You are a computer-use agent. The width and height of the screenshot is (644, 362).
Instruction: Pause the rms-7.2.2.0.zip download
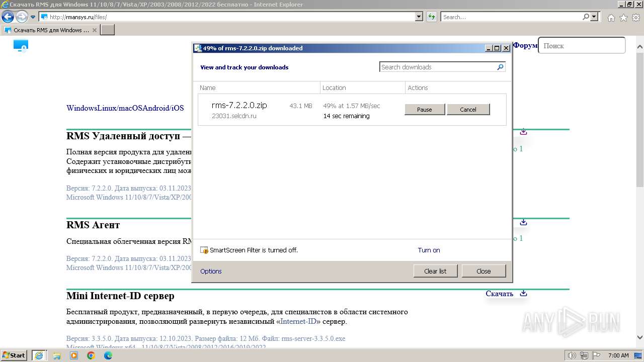point(425,109)
